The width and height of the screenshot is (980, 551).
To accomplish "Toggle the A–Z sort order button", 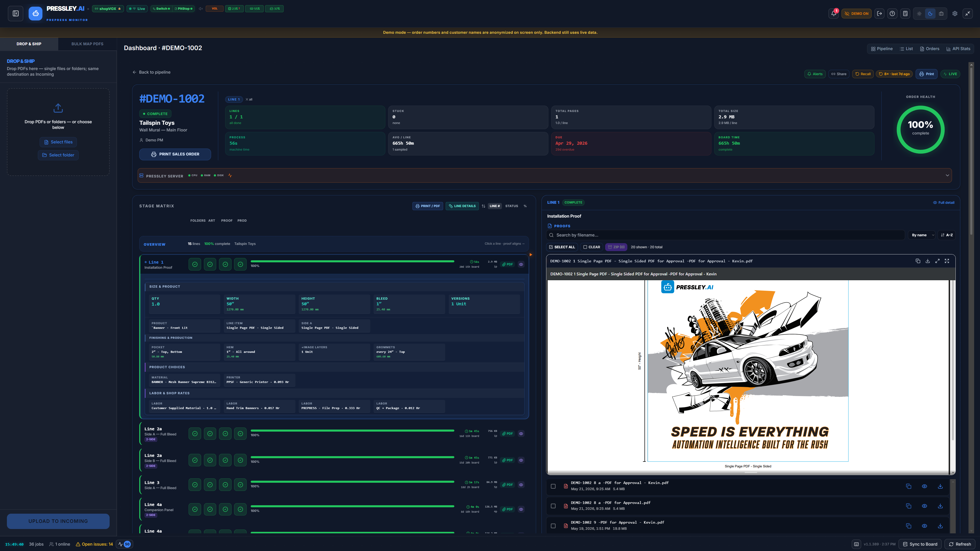I will pyautogui.click(x=947, y=235).
